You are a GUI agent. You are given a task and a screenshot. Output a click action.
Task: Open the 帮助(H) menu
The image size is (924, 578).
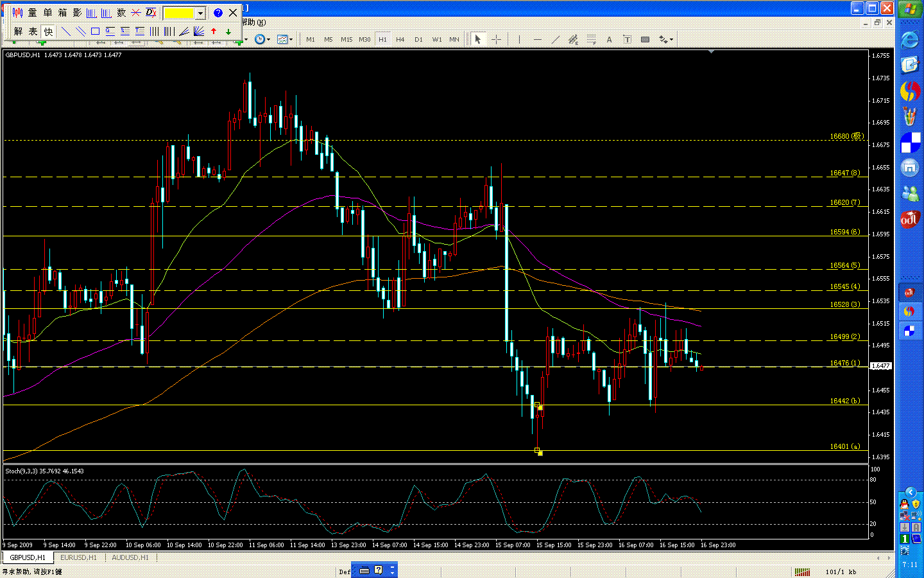click(253, 22)
